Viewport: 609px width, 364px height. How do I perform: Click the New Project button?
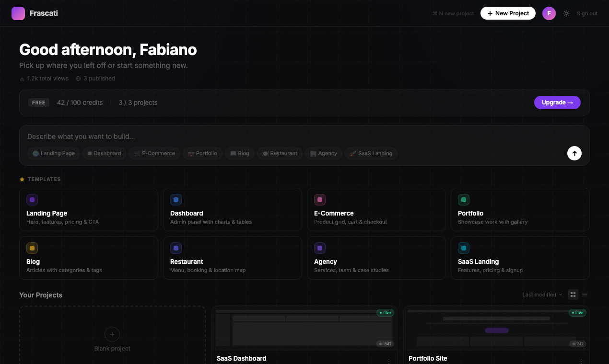(x=508, y=13)
